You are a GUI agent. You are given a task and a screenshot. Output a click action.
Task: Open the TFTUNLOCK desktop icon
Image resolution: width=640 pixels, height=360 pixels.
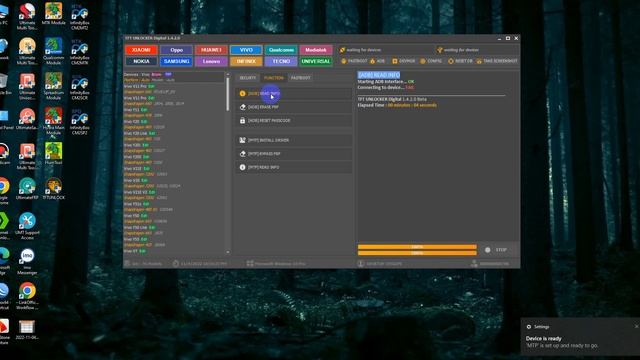coord(53,189)
